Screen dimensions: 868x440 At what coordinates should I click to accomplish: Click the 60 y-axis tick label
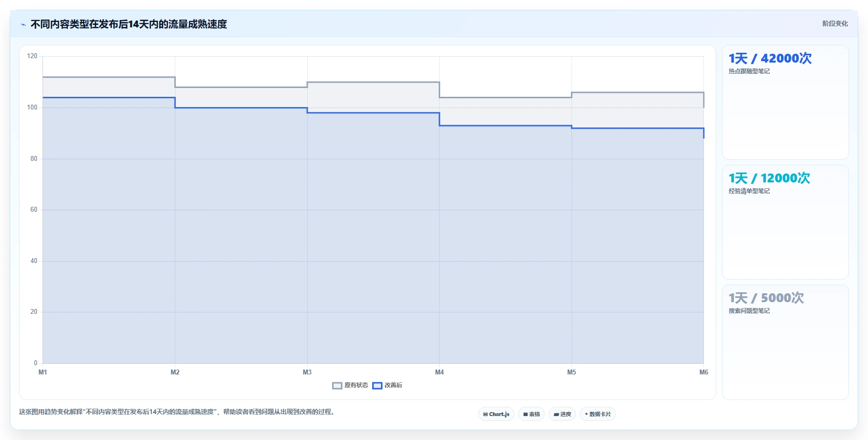34,210
